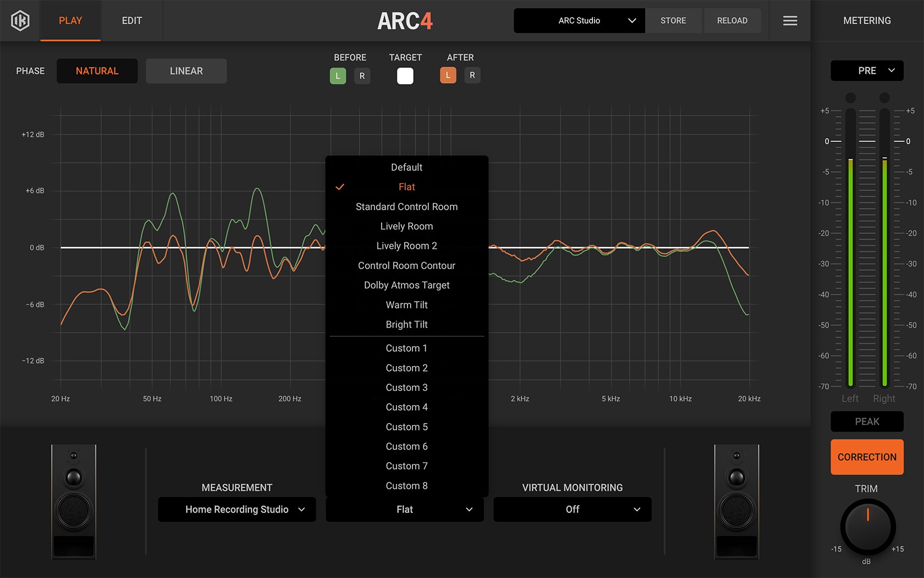The width and height of the screenshot is (924, 578).
Task: Click the right speaker thumbnail
Action: click(x=735, y=502)
